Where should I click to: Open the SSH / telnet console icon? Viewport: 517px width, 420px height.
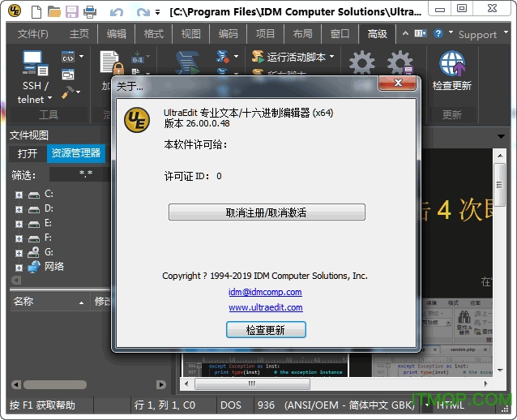pyautogui.click(x=36, y=62)
